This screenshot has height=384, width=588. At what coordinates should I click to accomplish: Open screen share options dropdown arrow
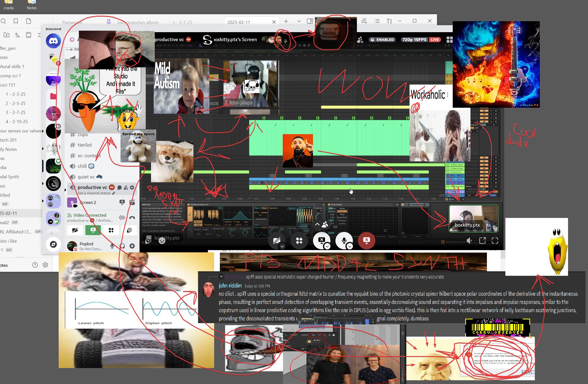coord(327,246)
